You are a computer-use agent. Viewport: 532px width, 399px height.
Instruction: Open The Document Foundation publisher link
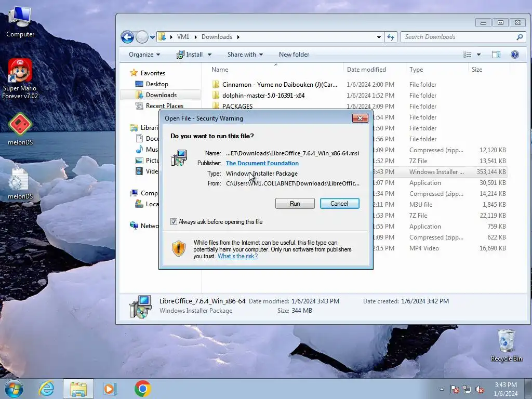tap(262, 163)
